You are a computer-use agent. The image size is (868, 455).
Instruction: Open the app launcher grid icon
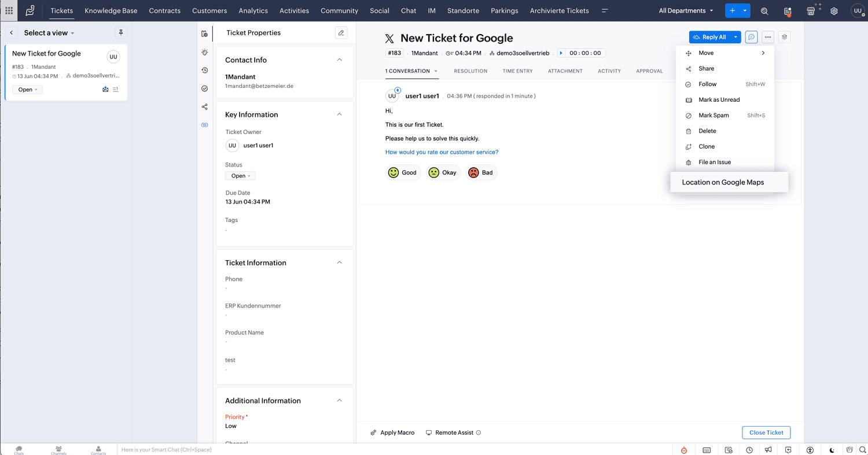[9, 10]
